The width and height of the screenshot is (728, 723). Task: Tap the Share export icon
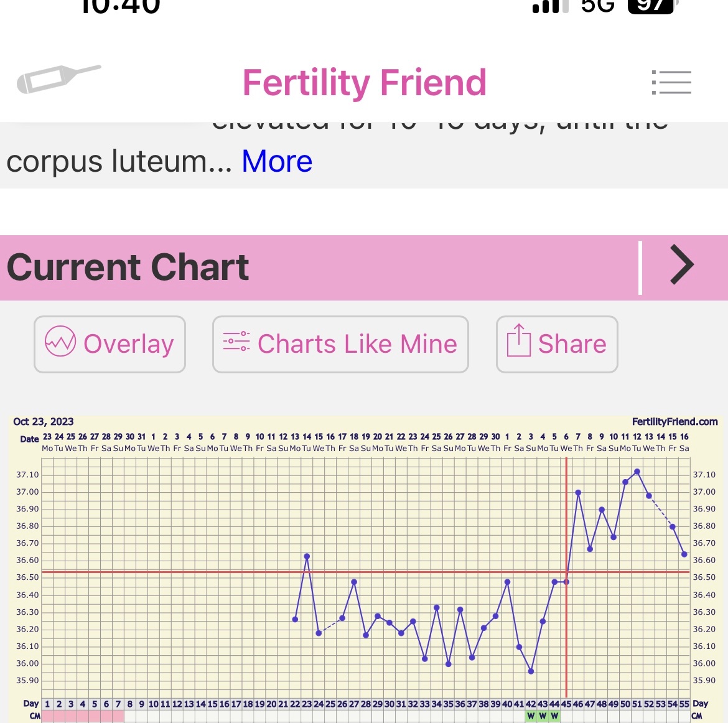tap(519, 341)
